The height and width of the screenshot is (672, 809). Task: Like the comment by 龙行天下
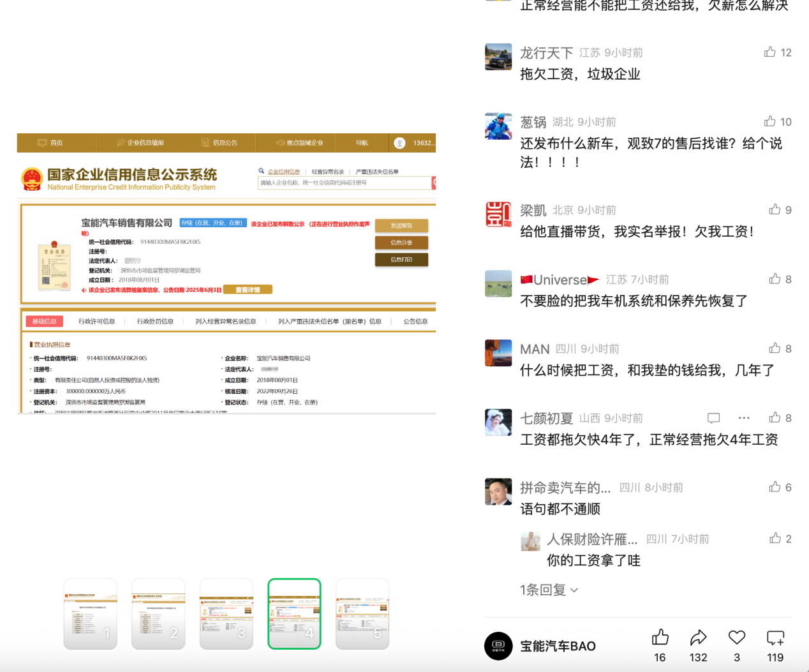pos(770,52)
